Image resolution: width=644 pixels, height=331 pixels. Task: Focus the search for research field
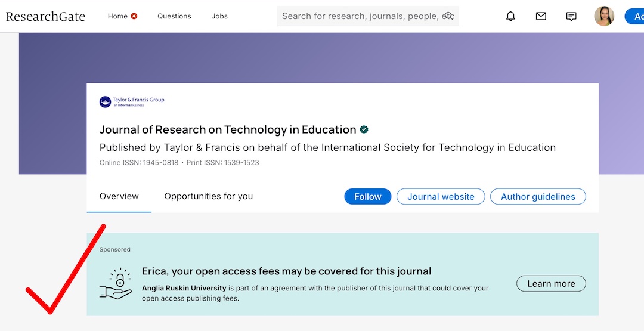(367, 16)
